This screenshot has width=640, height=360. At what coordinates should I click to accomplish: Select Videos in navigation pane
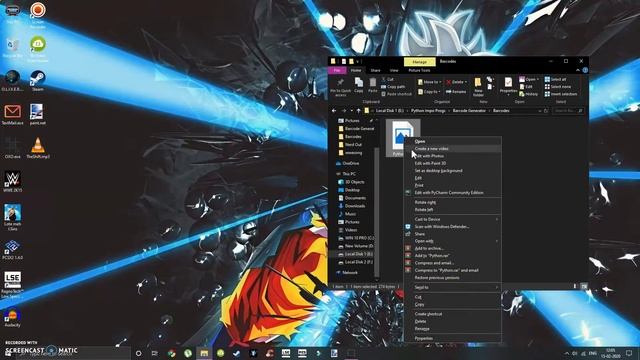pyautogui.click(x=347, y=230)
